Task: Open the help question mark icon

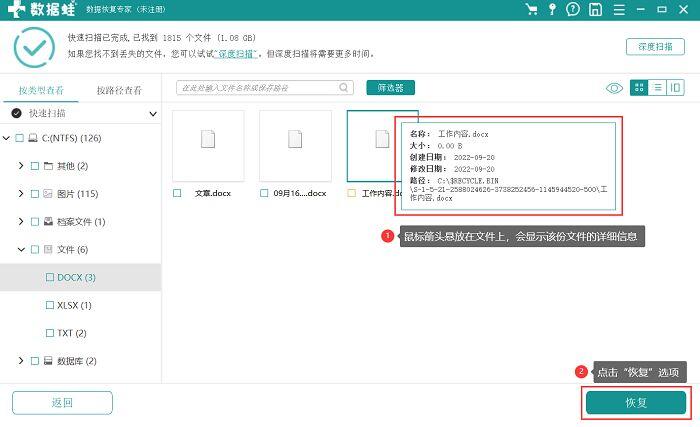Action: (573, 9)
